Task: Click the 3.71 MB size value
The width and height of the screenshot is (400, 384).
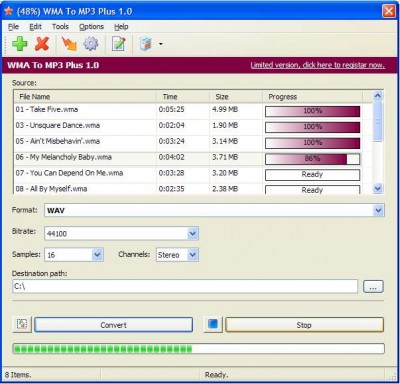Action: [x=225, y=157]
